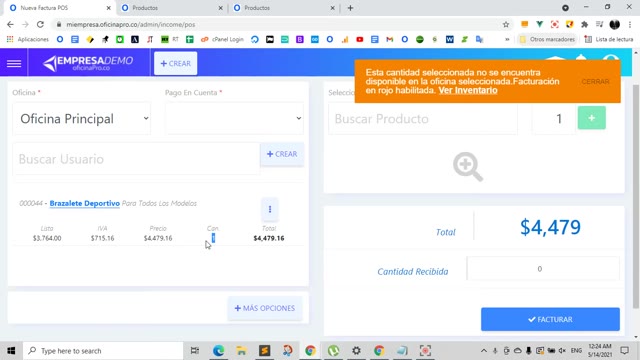
Task: Click the top CREAR button
Action: point(176,63)
